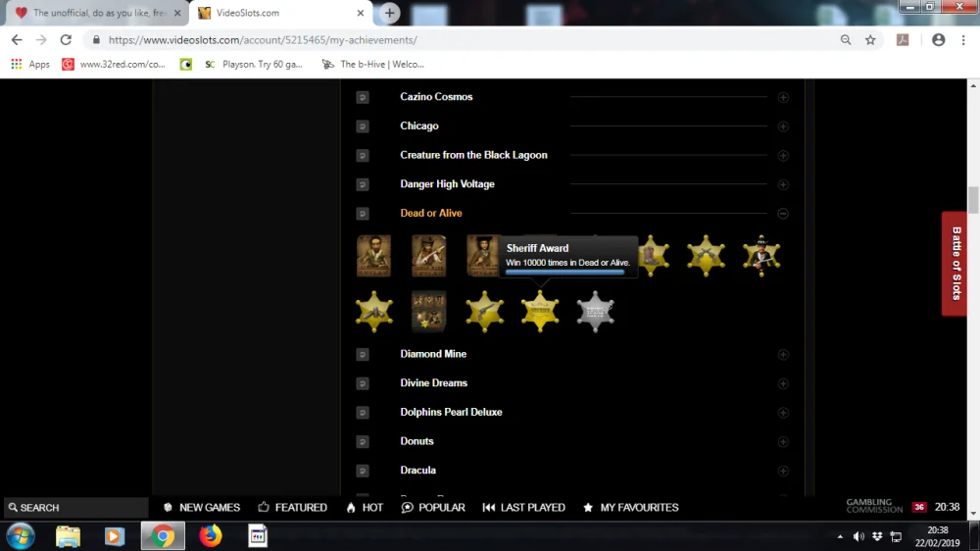Select the gold star badge with boot
The height and width of the screenshot is (551, 980).
point(653,256)
